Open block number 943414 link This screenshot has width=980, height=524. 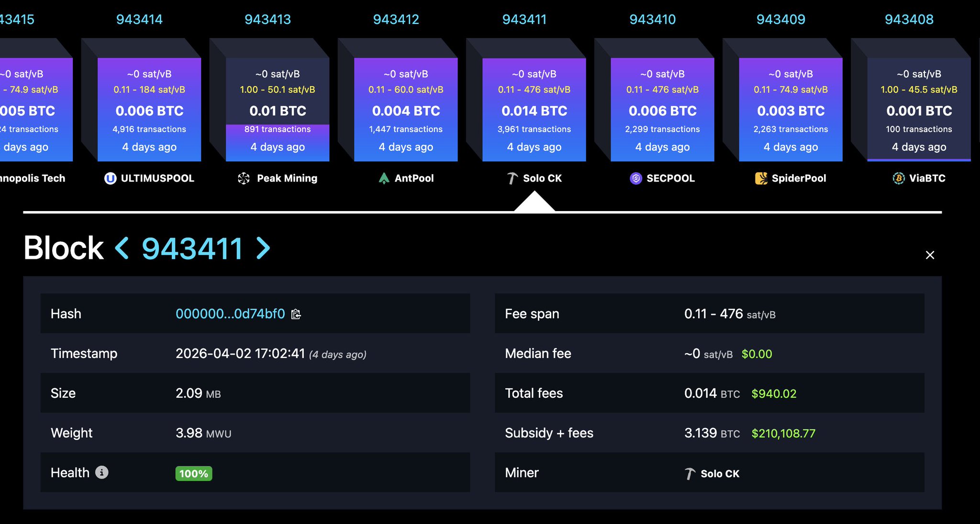(139, 20)
